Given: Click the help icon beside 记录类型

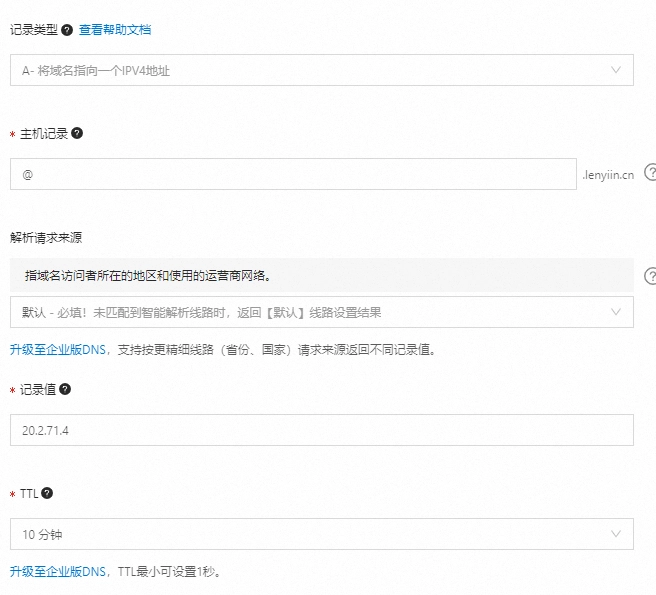Looking at the screenshot, I should (x=67, y=30).
